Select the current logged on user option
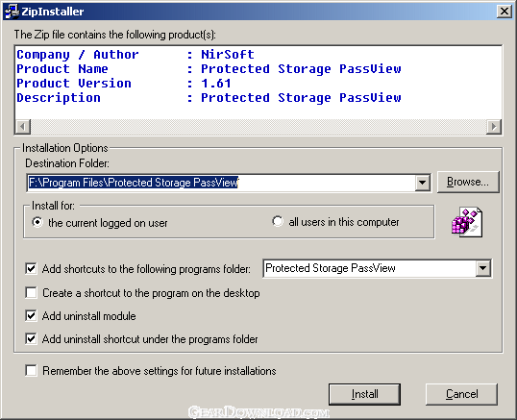 pyautogui.click(x=37, y=222)
